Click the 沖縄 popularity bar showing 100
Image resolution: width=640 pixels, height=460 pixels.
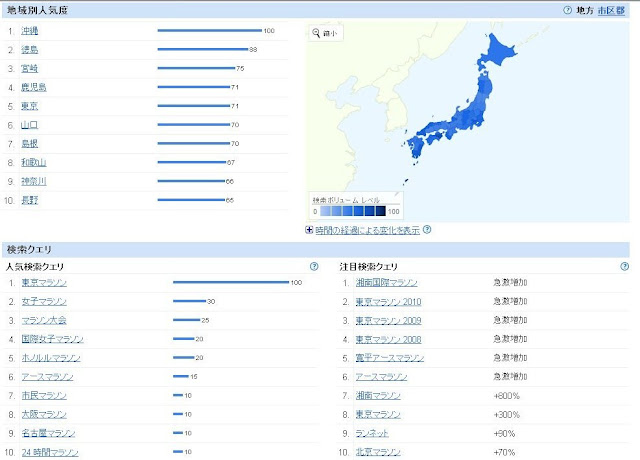coord(210,30)
